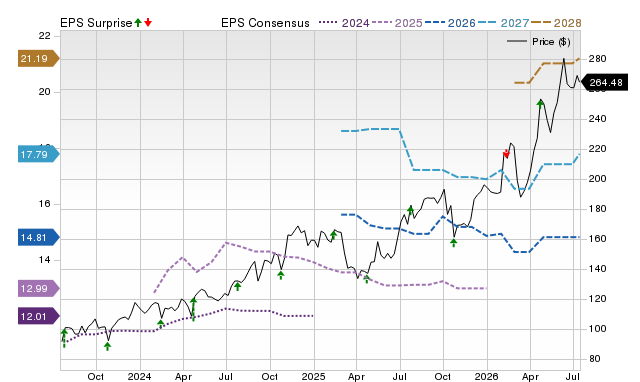Click the 12.99 value tag for 2025
This screenshot has width=640, height=382.
[38, 288]
